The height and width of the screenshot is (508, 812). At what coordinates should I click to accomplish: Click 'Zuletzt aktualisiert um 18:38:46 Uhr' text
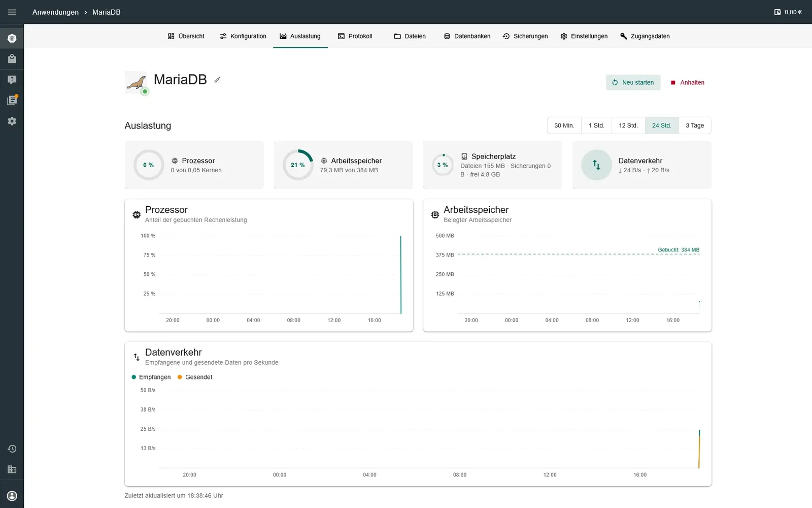point(174,496)
